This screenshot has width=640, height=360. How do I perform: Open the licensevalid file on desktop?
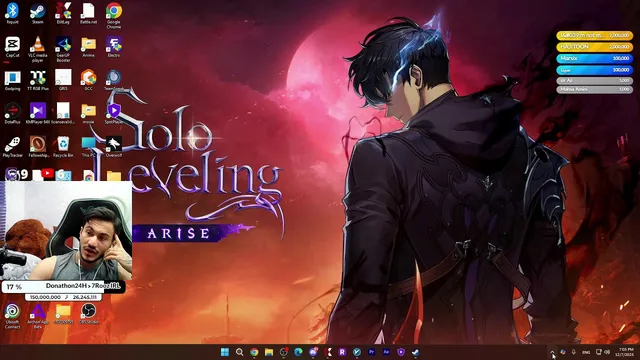pos(63,113)
